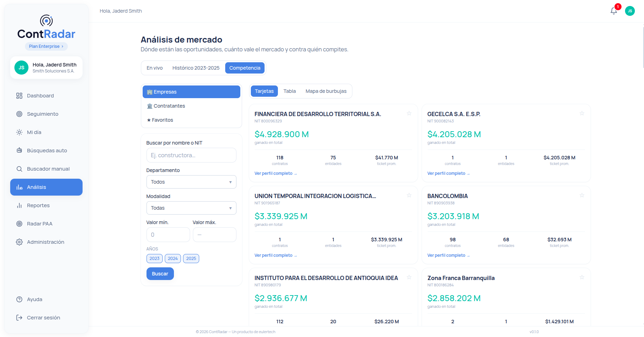Open the Reportes sidebar page
Image resolution: width=644 pixels, height=337 pixels.
click(46, 205)
